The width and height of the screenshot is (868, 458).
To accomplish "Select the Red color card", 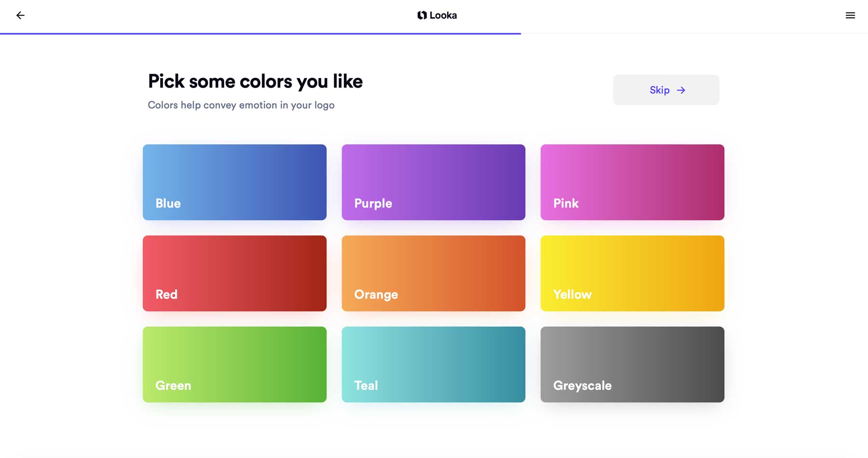I will (234, 273).
